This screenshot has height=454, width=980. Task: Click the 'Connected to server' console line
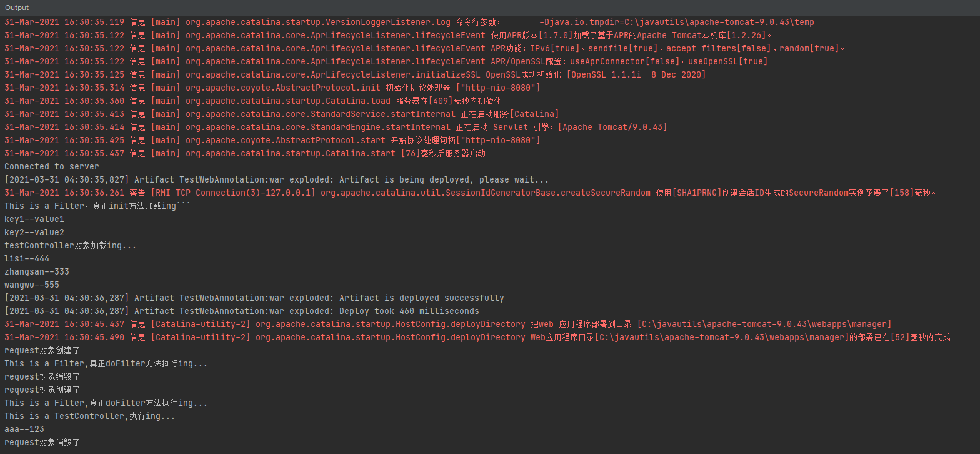coord(52,166)
